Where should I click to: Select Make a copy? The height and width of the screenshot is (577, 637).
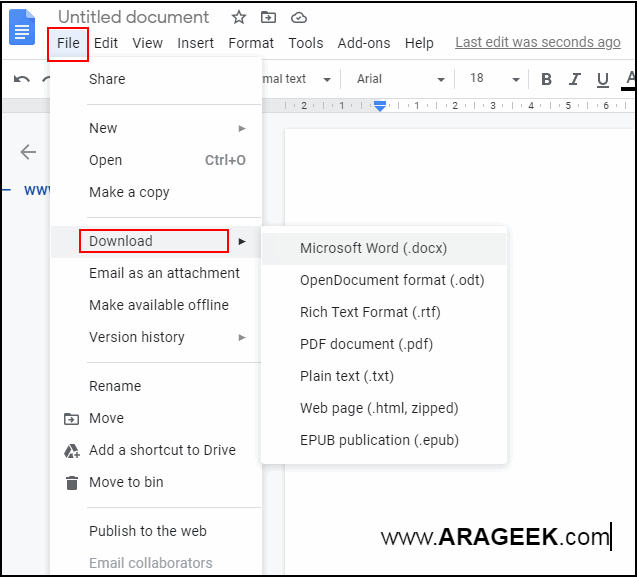click(156, 192)
